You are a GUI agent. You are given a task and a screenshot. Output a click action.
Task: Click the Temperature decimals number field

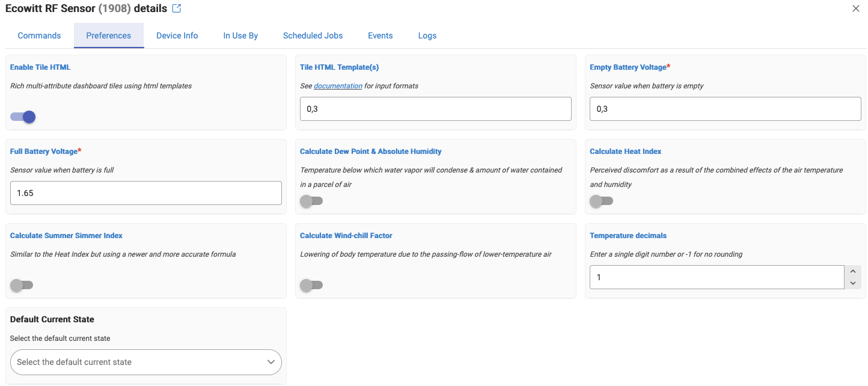[x=717, y=277]
